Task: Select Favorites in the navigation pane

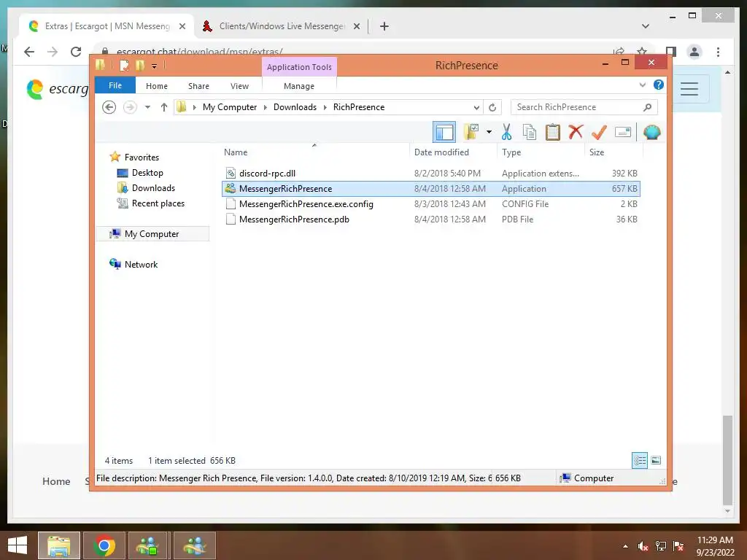Action: pos(142,157)
